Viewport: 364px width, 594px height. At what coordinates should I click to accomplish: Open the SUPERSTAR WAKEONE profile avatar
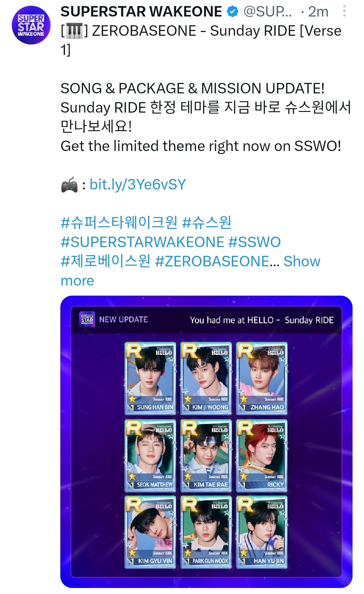click(x=31, y=25)
